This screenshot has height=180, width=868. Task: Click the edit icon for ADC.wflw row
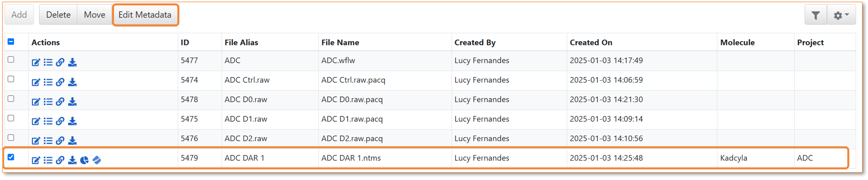click(x=36, y=62)
